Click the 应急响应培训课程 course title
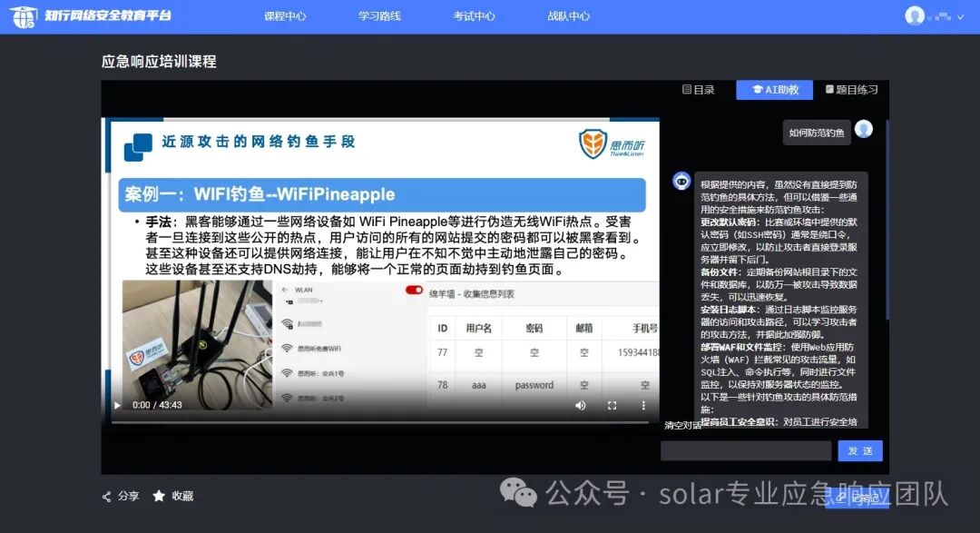Screen dimensions: 980x533 click(159, 62)
